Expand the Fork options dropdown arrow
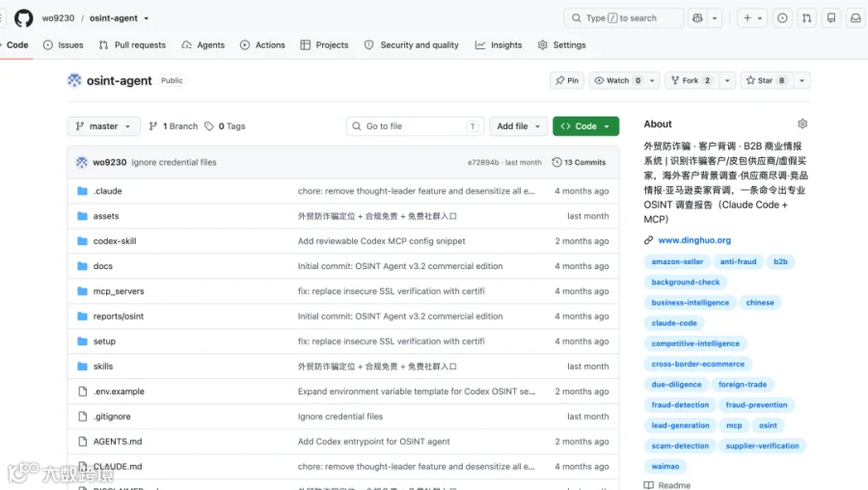 (727, 80)
